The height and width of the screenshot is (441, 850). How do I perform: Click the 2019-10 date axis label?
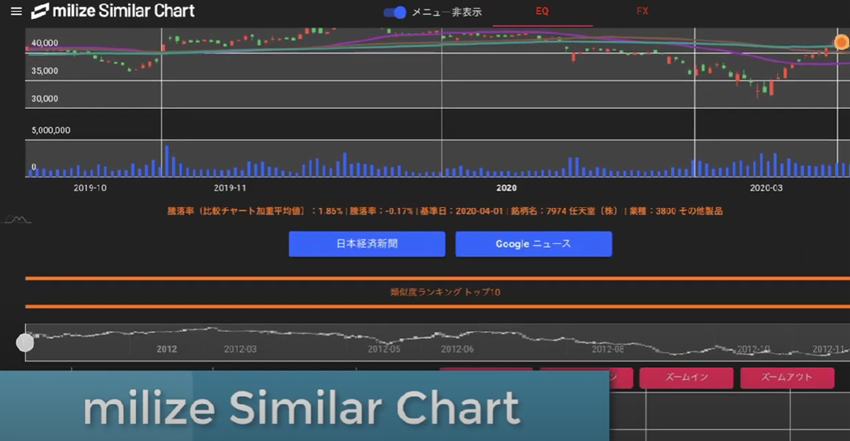click(90, 188)
